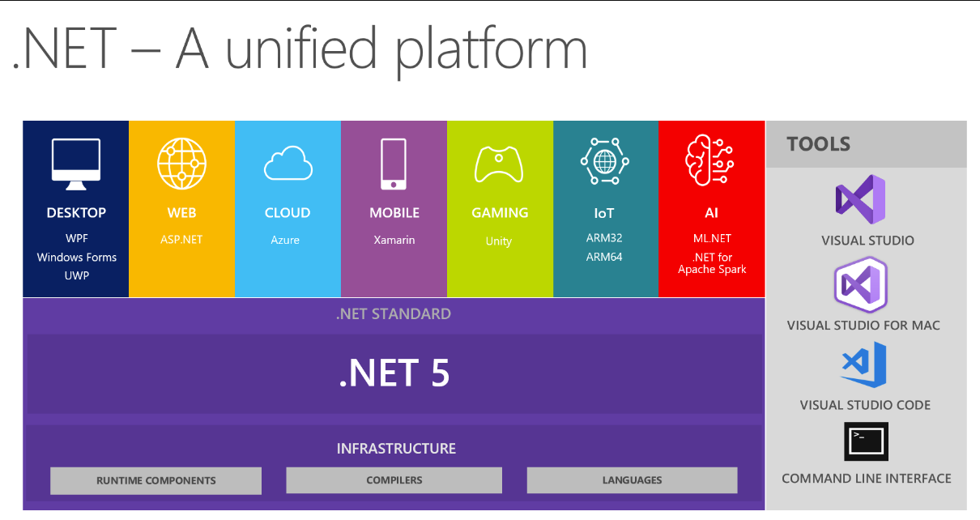The image size is (980, 520).
Task: Click the .NET 5 banner
Action: pyautogui.click(x=394, y=374)
